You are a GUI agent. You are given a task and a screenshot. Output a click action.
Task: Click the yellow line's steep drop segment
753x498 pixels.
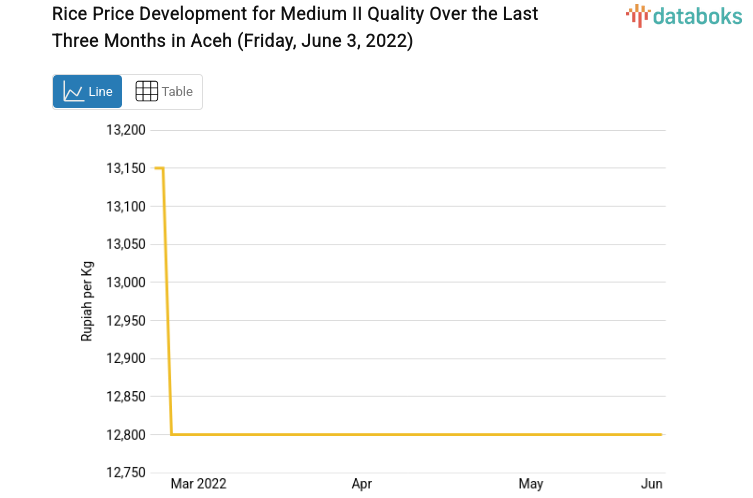click(x=168, y=300)
